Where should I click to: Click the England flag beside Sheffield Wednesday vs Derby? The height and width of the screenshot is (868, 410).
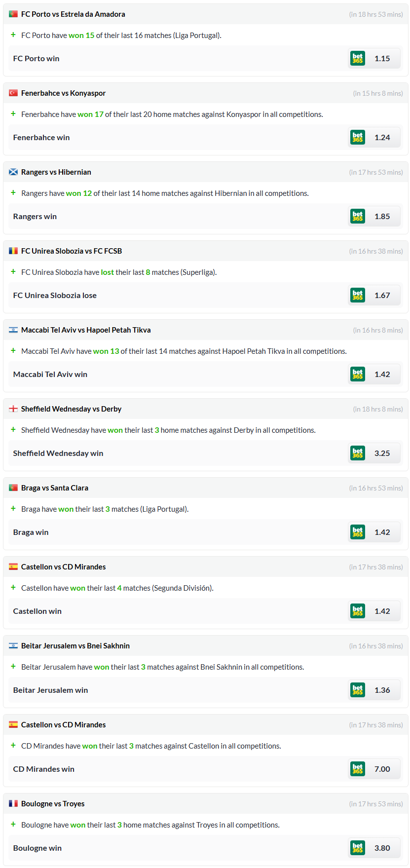(x=13, y=409)
